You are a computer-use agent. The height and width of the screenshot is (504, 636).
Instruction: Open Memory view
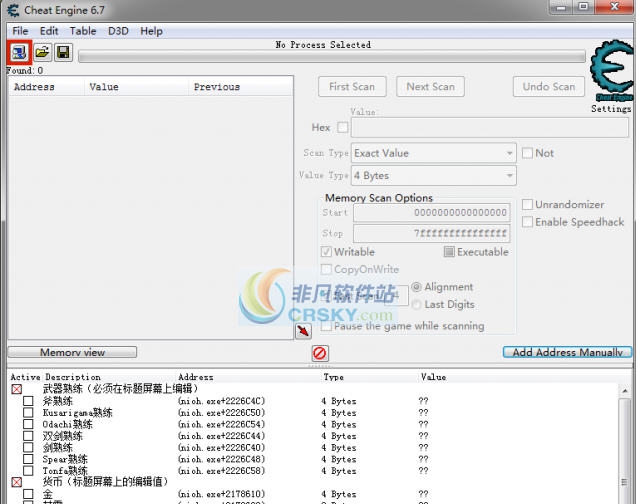(x=72, y=352)
